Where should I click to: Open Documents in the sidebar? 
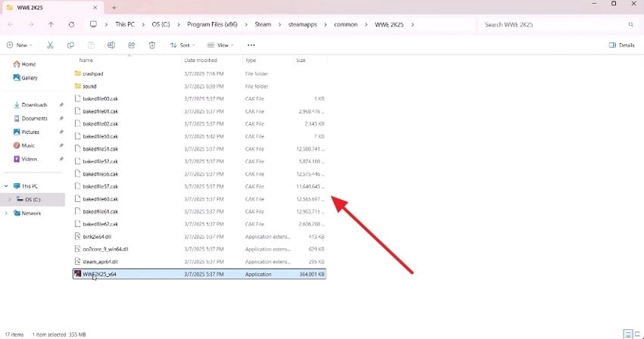pyautogui.click(x=31, y=118)
